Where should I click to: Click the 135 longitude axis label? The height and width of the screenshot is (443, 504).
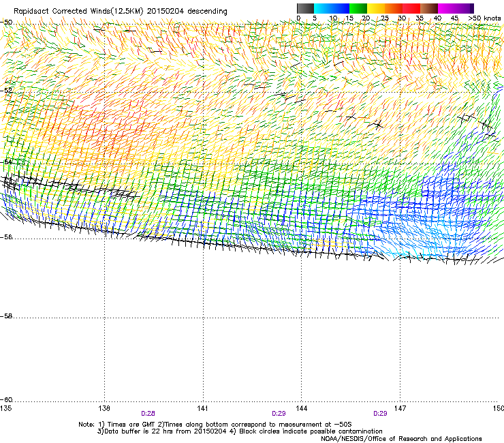coord(6,408)
